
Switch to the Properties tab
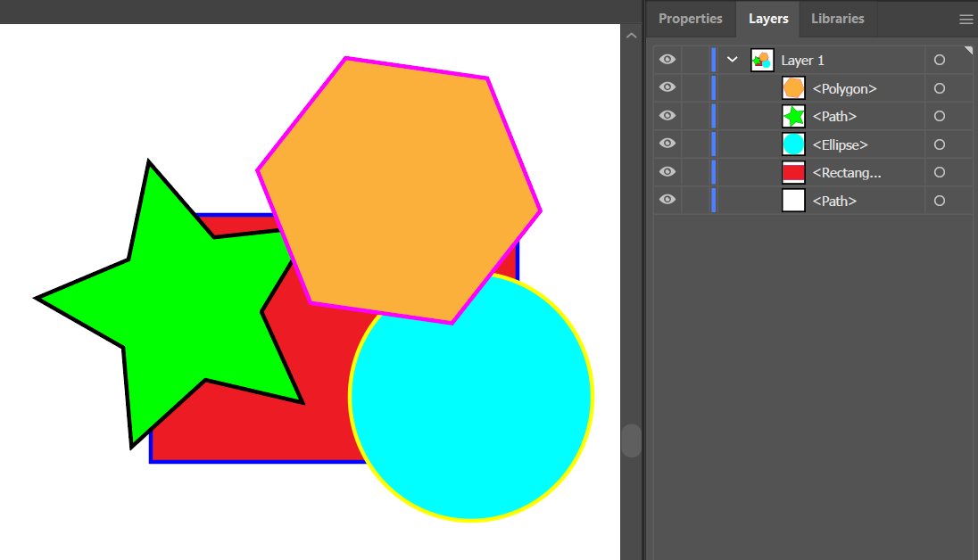click(x=690, y=19)
